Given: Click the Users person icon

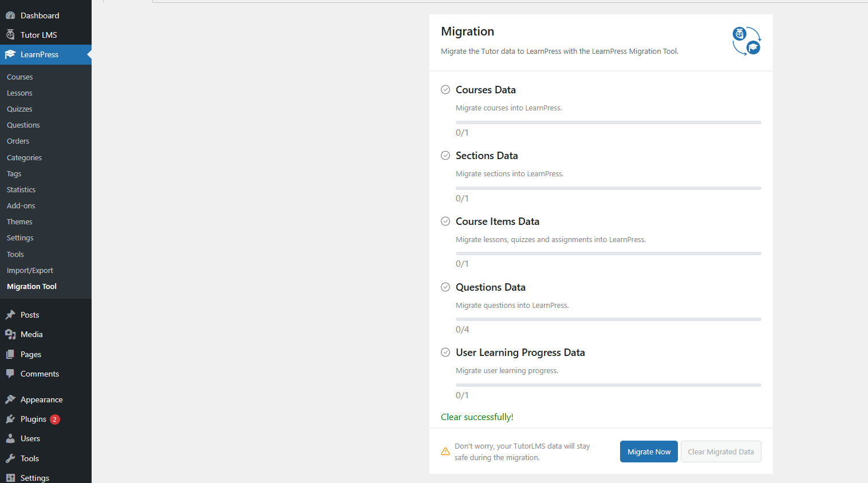Looking at the screenshot, I should pyautogui.click(x=10, y=438).
